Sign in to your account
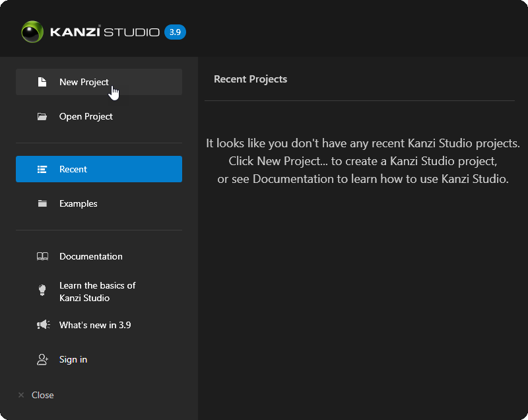The width and height of the screenshot is (528, 420). pos(73,359)
